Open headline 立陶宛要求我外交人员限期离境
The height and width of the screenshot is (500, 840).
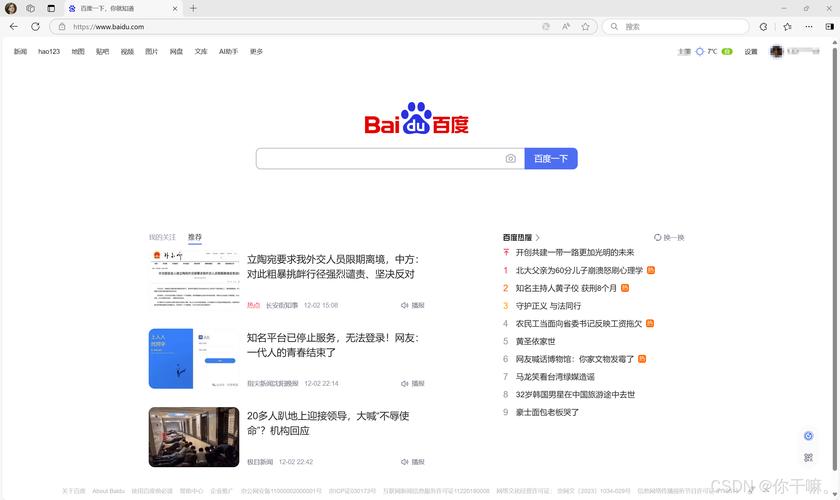click(x=333, y=267)
